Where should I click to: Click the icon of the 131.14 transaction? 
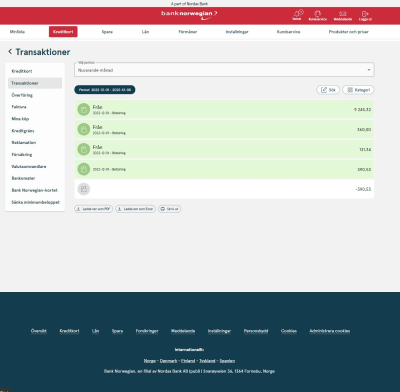pyautogui.click(x=84, y=149)
